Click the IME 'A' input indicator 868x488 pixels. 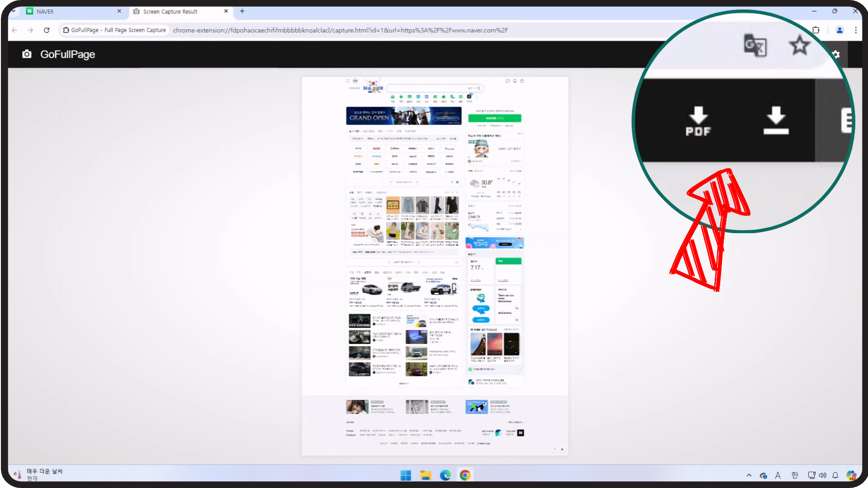pyautogui.click(x=778, y=475)
